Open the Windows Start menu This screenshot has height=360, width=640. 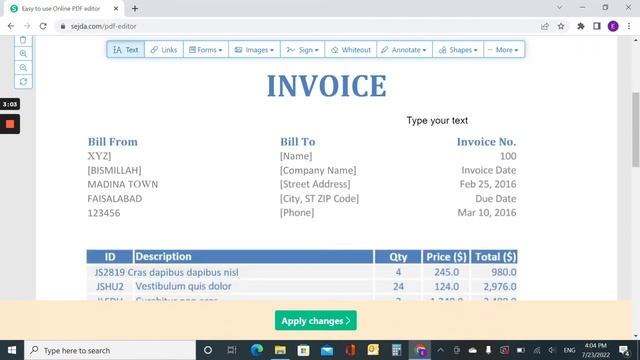tap(12, 350)
